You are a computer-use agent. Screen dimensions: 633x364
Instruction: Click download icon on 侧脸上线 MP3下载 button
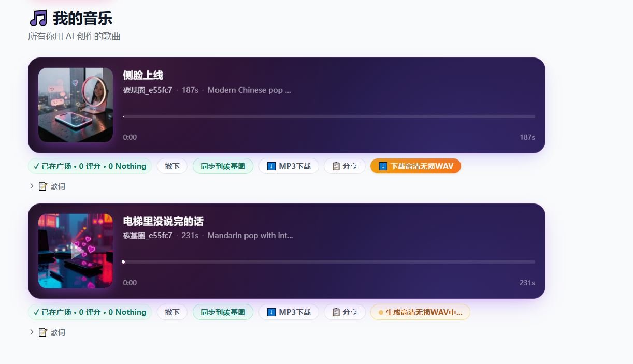[x=271, y=166]
